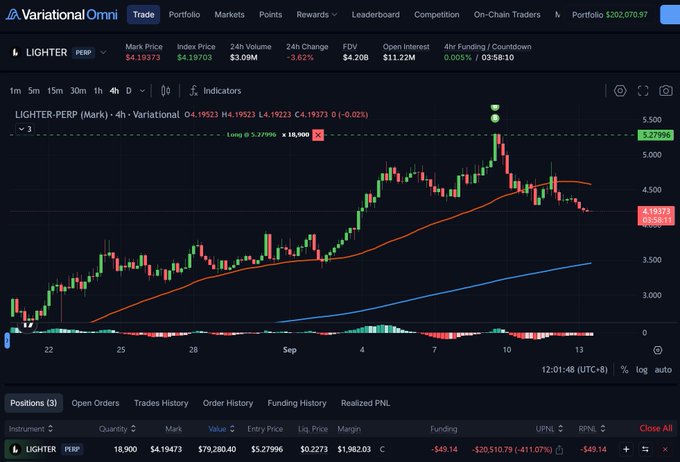Switch to Positions (3) tab
Screen dimensions: 680x462
coord(33,403)
